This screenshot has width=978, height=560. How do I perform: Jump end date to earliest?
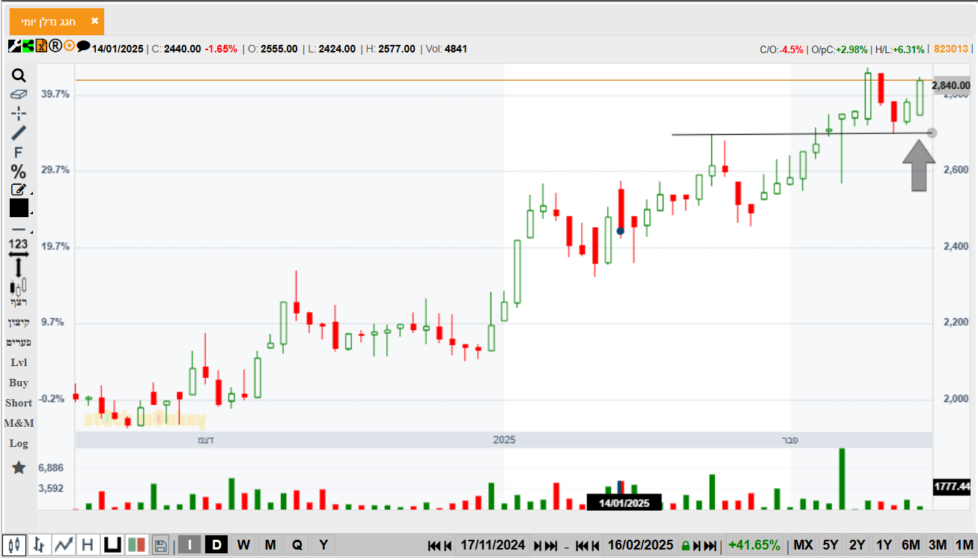(x=580, y=546)
